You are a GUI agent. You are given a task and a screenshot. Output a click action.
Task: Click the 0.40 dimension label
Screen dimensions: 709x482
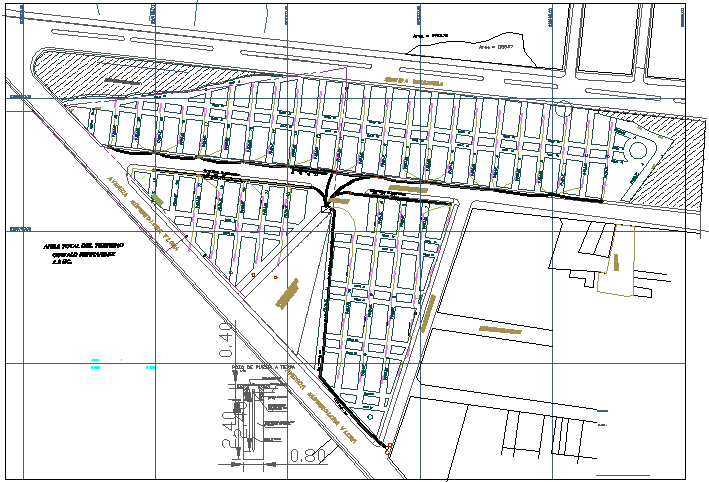tap(227, 339)
